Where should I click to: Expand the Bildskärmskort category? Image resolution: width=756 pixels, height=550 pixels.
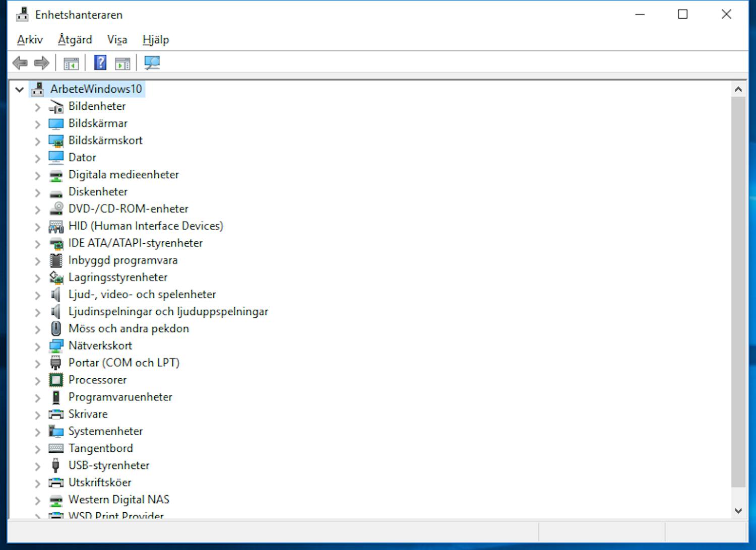pos(38,141)
